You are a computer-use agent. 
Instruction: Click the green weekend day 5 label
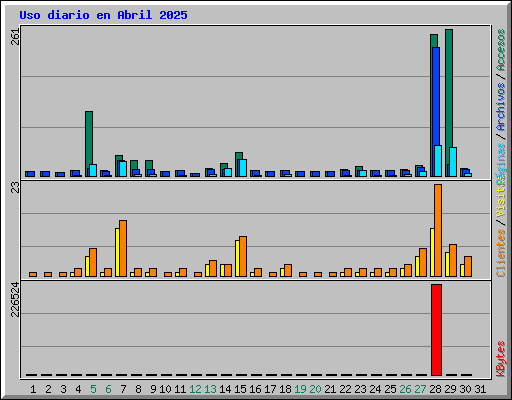pos(93,389)
